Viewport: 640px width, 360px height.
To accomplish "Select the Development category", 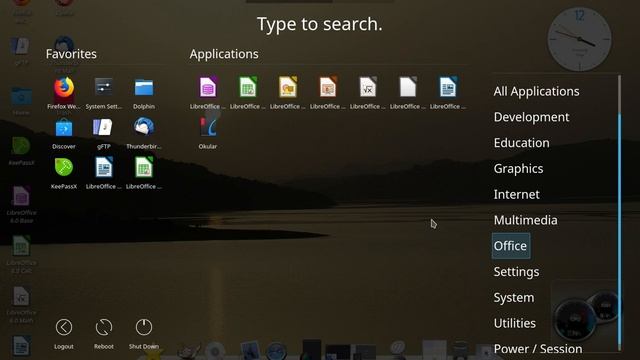I will coord(531,117).
